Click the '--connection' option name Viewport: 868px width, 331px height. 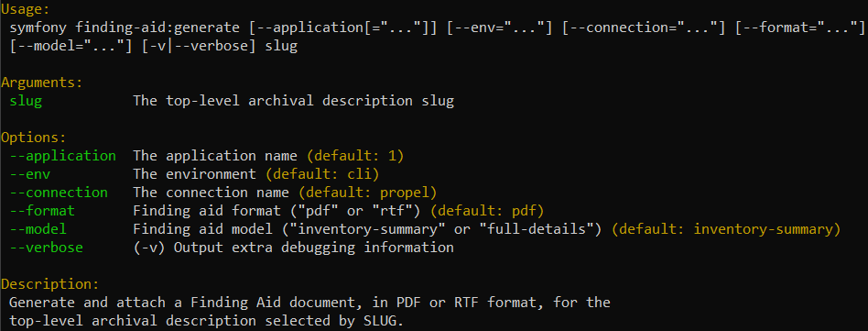[x=59, y=193]
